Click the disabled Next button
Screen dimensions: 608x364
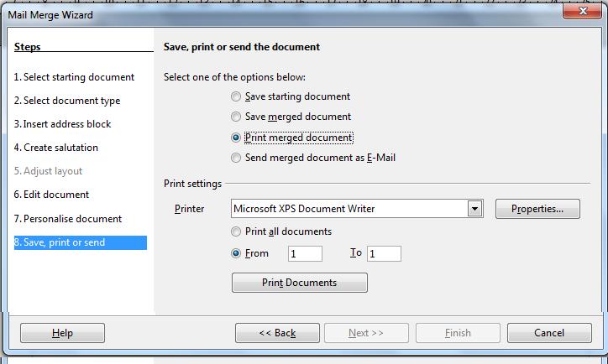click(x=366, y=333)
